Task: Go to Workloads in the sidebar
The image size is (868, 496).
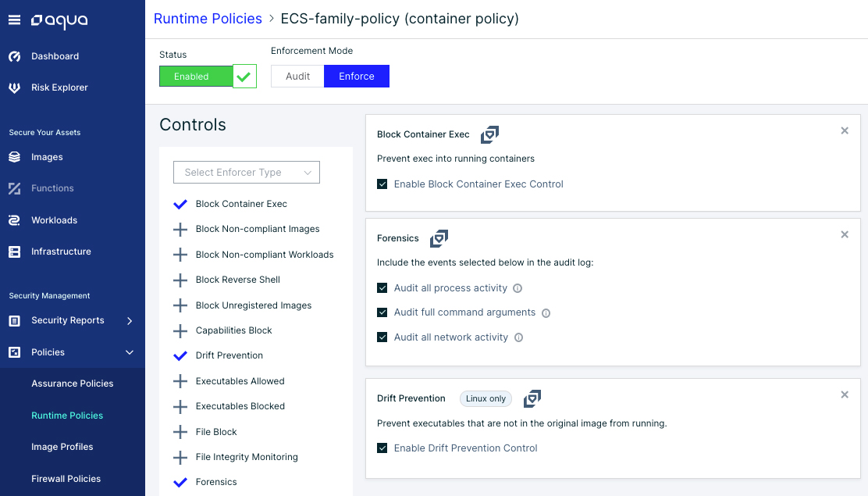Action: (x=55, y=220)
